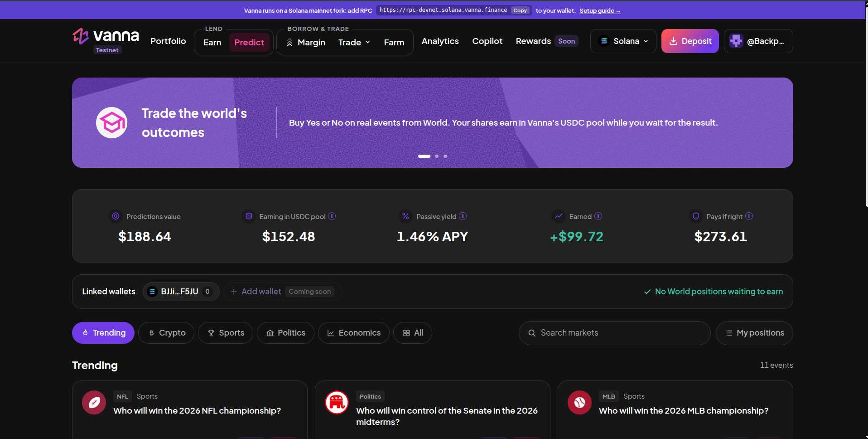Image resolution: width=868 pixels, height=439 pixels.
Task: Open the Setup guide link
Action: click(600, 10)
